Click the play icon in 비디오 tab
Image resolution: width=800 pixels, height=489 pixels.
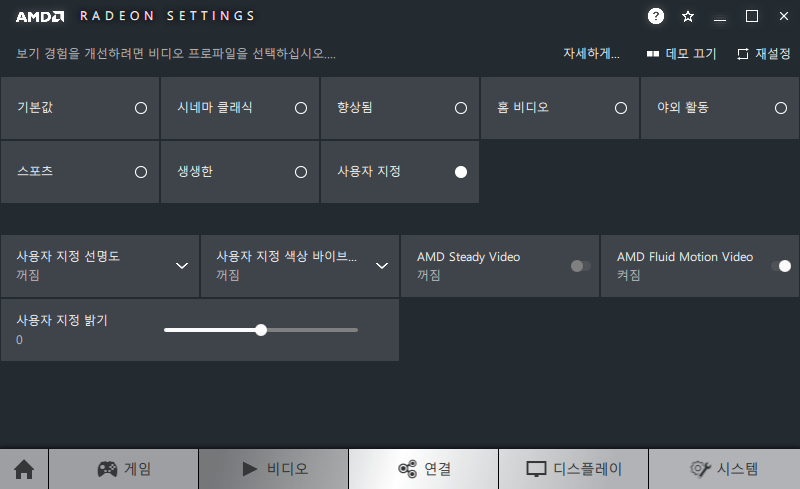coord(249,469)
